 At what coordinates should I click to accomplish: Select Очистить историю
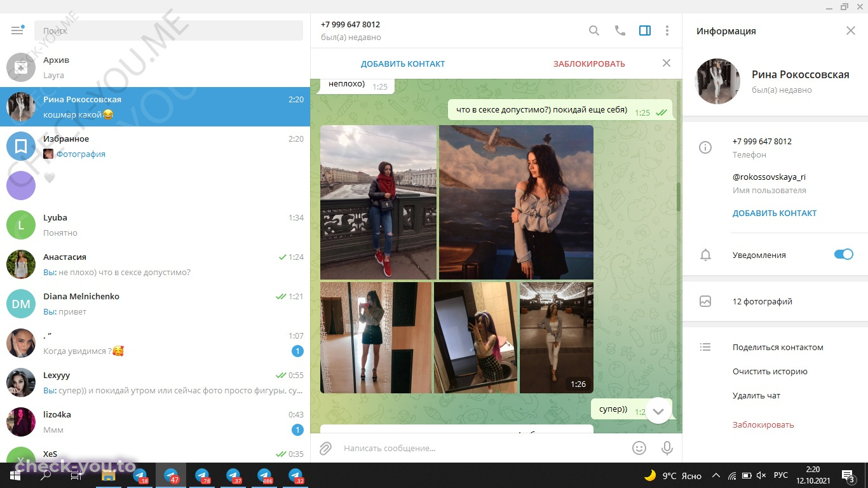tap(770, 371)
